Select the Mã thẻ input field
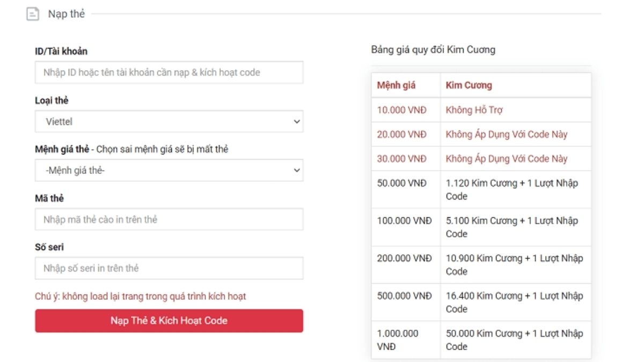The width and height of the screenshot is (644, 362). [169, 219]
